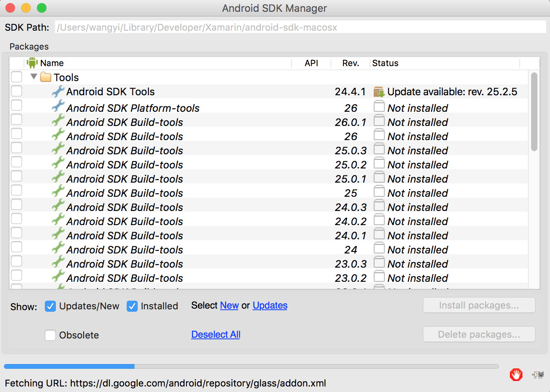Click Not installed status icon for rev 23.0.2
The image size is (550, 392).
tap(379, 276)
